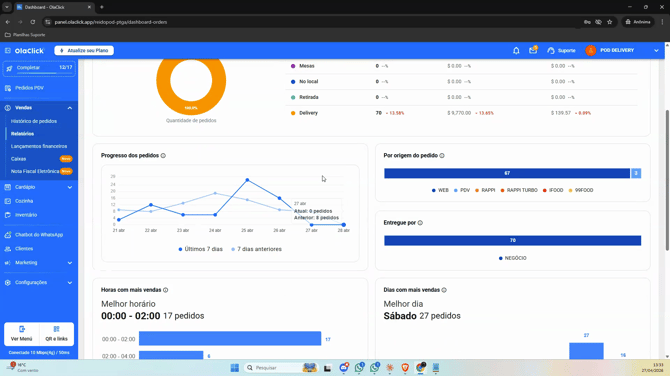Viewport: 670px width, 376px height.
Task: Toggle 7 dias anteriores legend series
Action: (256, 249)
